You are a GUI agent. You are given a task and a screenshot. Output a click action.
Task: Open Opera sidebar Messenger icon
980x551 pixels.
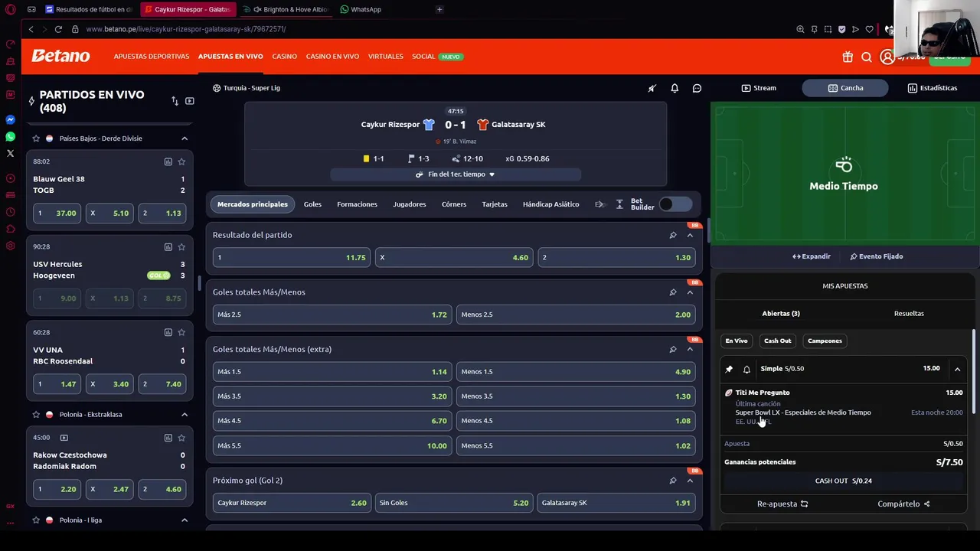10,120
